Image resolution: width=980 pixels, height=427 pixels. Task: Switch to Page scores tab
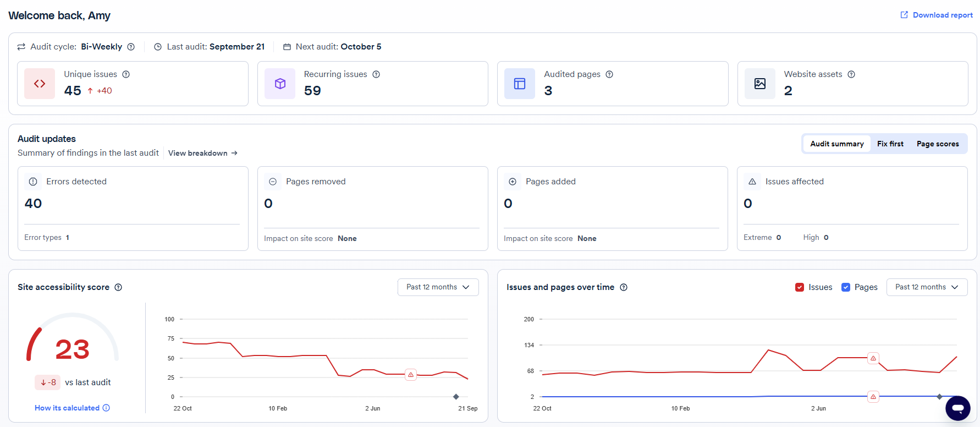tap(938, 144)
